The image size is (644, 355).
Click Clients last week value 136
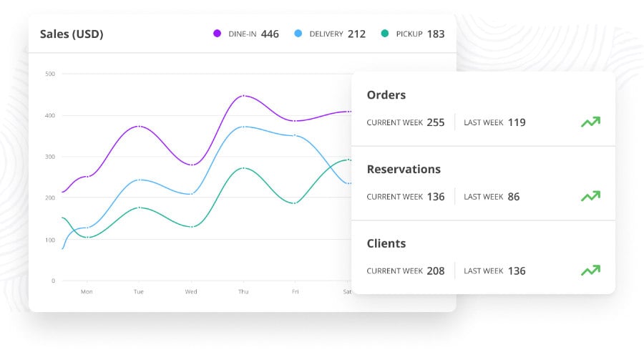[x=517, y=271]
